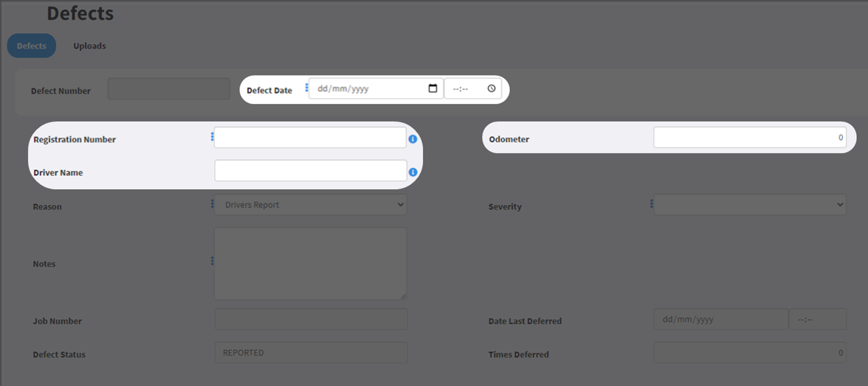Viewport: 868px width, 386px height.
Task: Click the Date Last Deferred date field
Action: (x=721, y=319)
